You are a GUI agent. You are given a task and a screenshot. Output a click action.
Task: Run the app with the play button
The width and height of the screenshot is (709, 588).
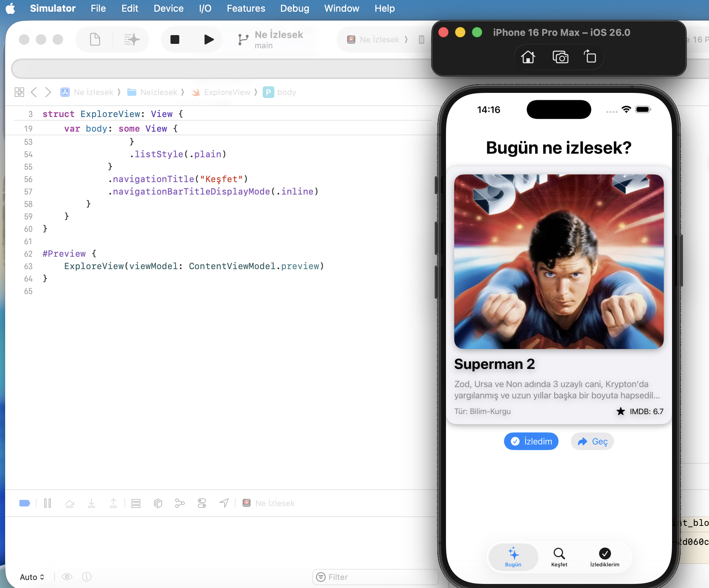pos(209,39)
